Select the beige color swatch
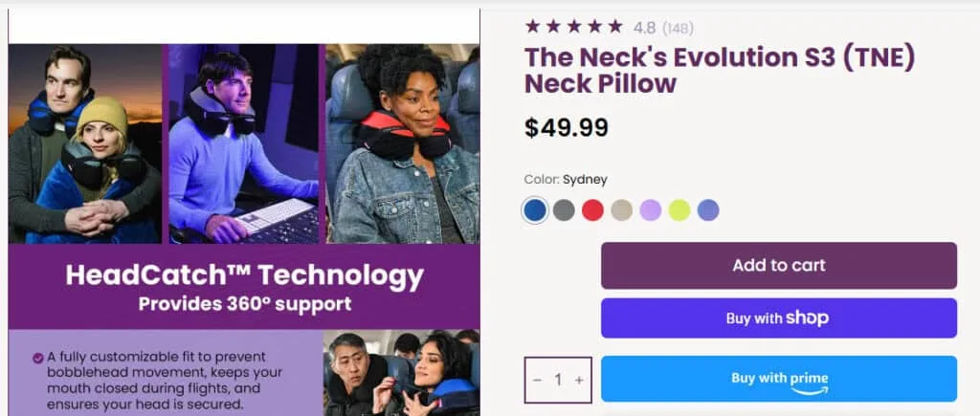 (x=621, y=210)
